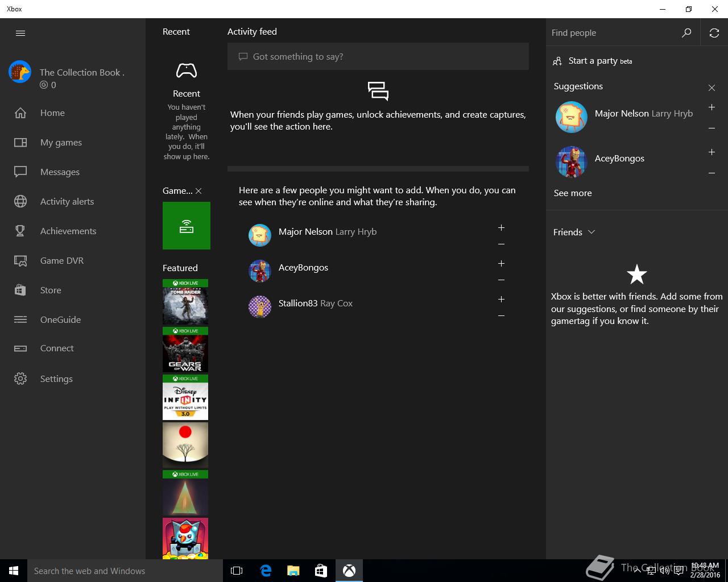Viewport: 728px width, 582px height.
Task: Open Major Nelson Larry Hryb in Suggestions
Action: point(644,113)
